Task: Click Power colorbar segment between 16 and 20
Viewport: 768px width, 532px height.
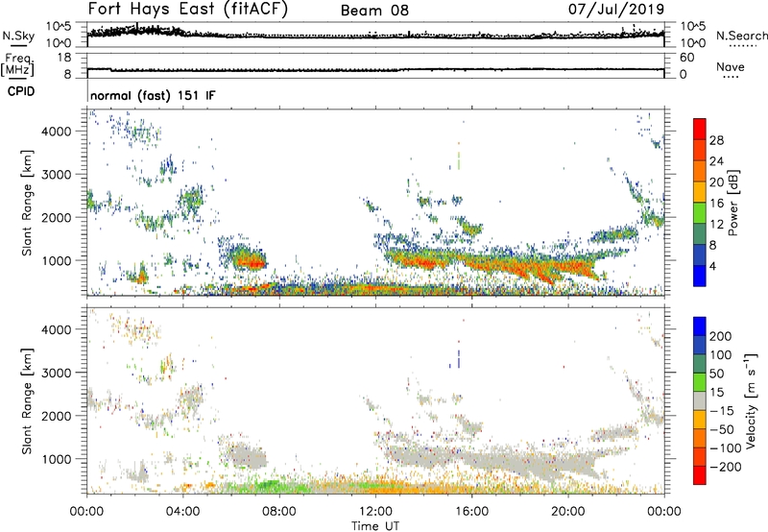Action: pyautogui.click(x=700, y=192)
